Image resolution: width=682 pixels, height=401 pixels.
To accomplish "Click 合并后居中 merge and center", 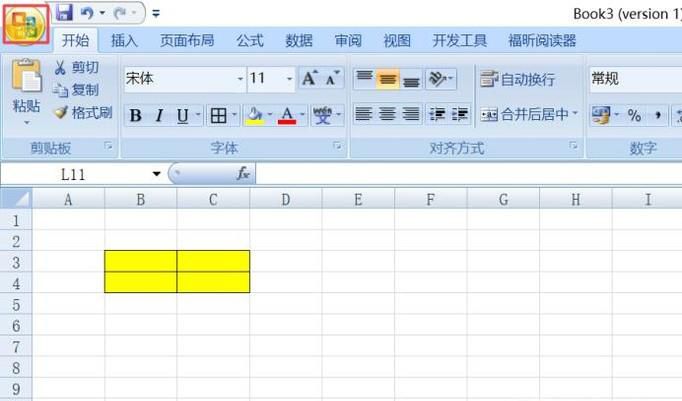I will tap(525, 114).
